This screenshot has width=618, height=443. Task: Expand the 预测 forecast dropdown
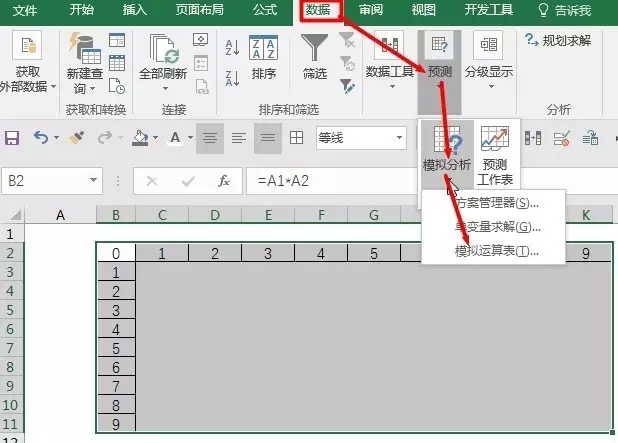click(439, 60)
